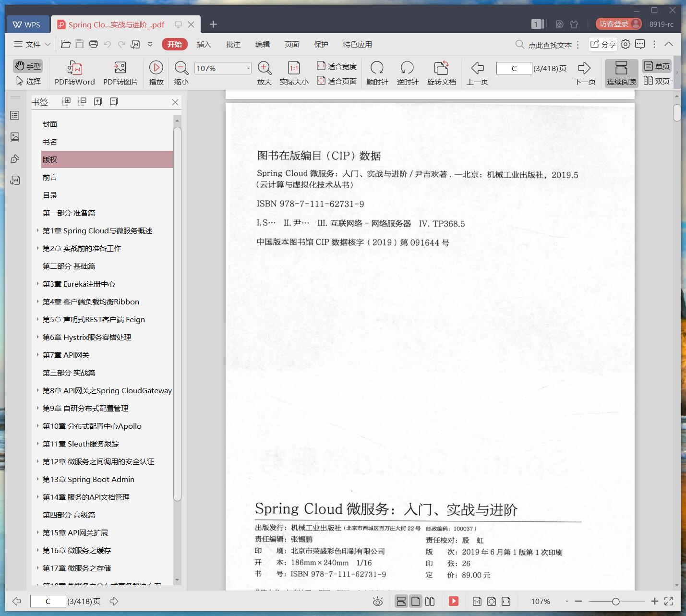Open settings gear icon in top bar
This screenshot has width=686, height=616.
click(626, 44)
